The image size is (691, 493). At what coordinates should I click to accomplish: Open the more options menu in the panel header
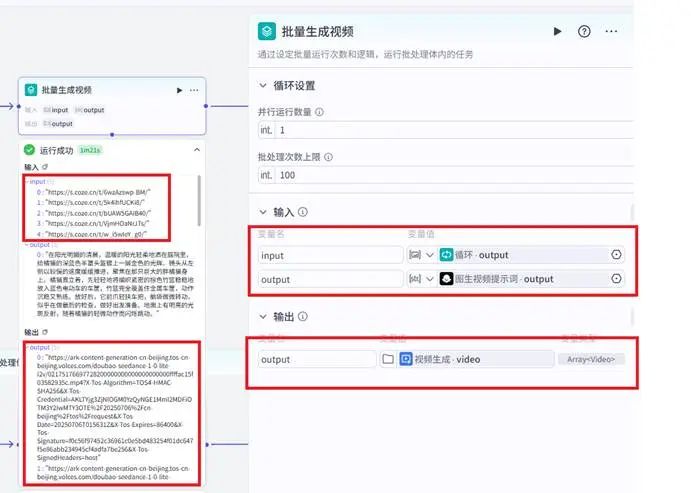point(611,31)
